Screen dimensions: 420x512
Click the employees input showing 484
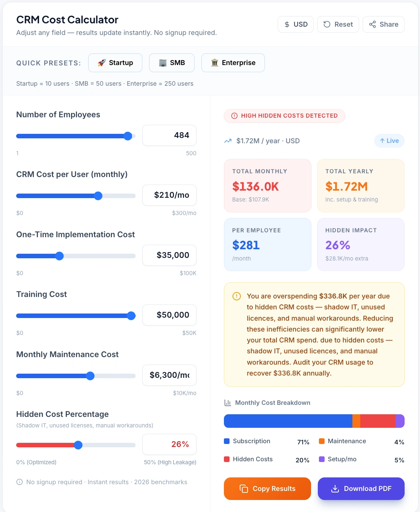[169, 135]
